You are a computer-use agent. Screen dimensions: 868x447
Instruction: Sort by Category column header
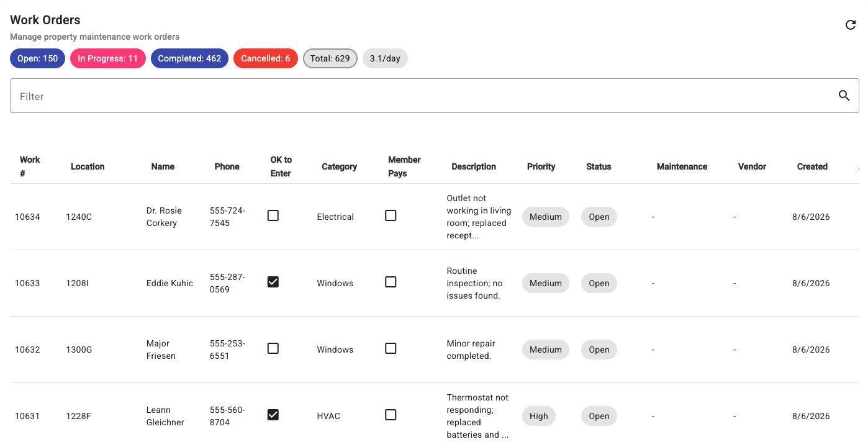click(339, 166)
